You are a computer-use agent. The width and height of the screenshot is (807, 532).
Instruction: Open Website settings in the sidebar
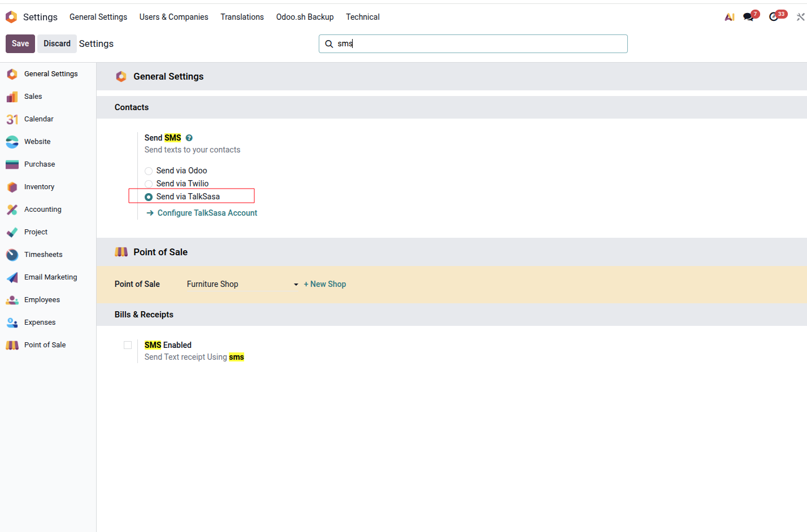coord(48,142)
